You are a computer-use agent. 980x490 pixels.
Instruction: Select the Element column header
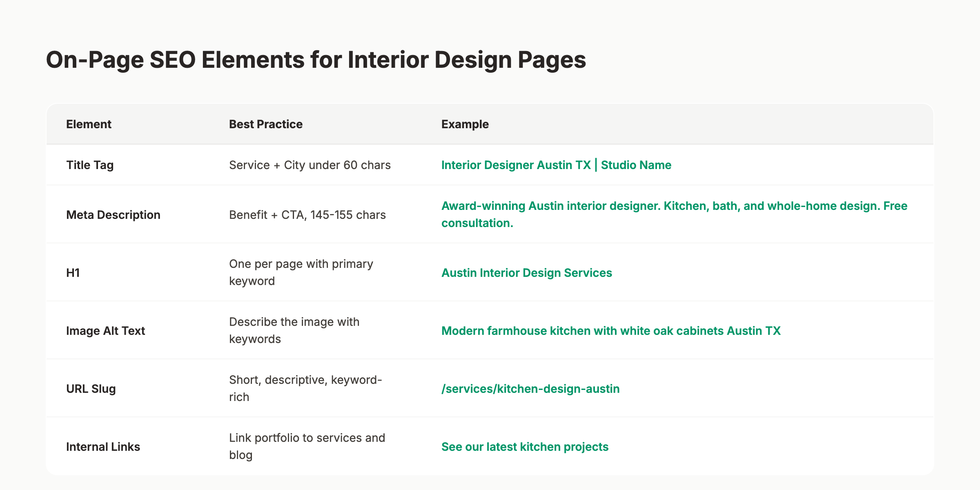pyautogui.click(x=89, y=124)
